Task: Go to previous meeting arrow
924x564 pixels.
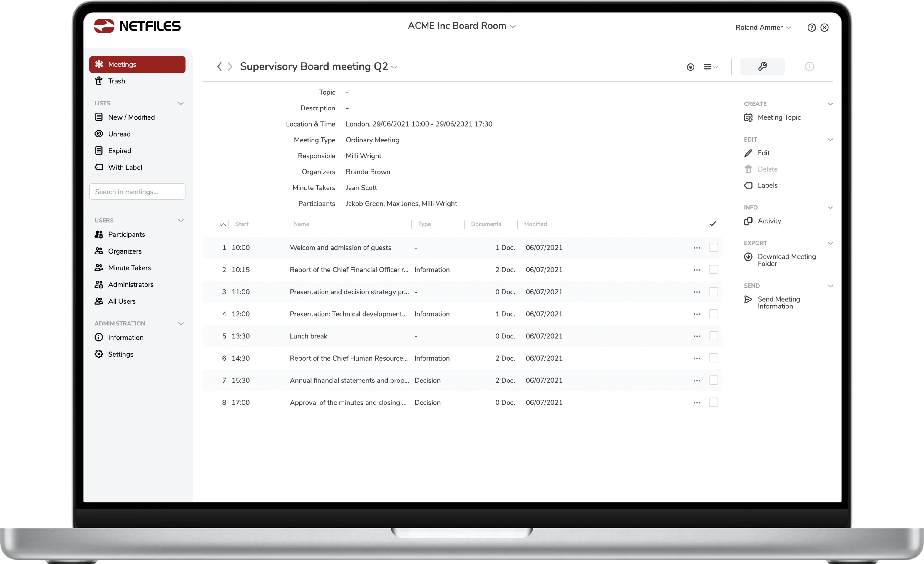Action: tap(219, 66)
